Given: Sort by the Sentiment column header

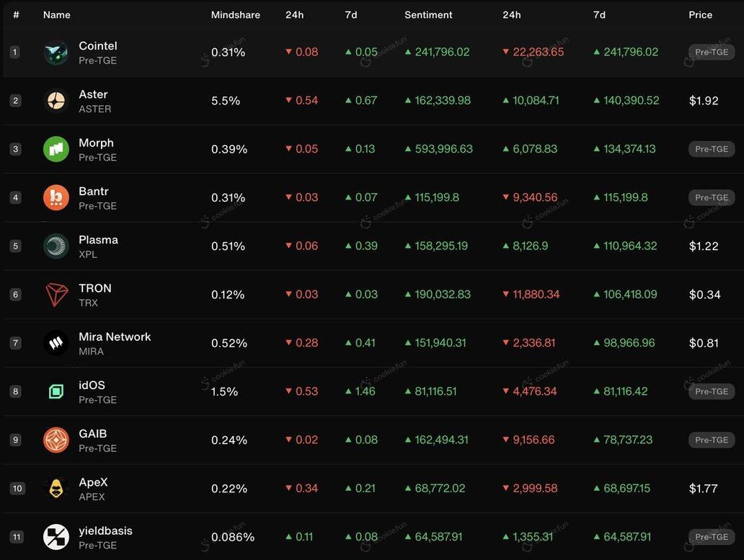Looking at the screenshot, I should [x=428, y=15].
